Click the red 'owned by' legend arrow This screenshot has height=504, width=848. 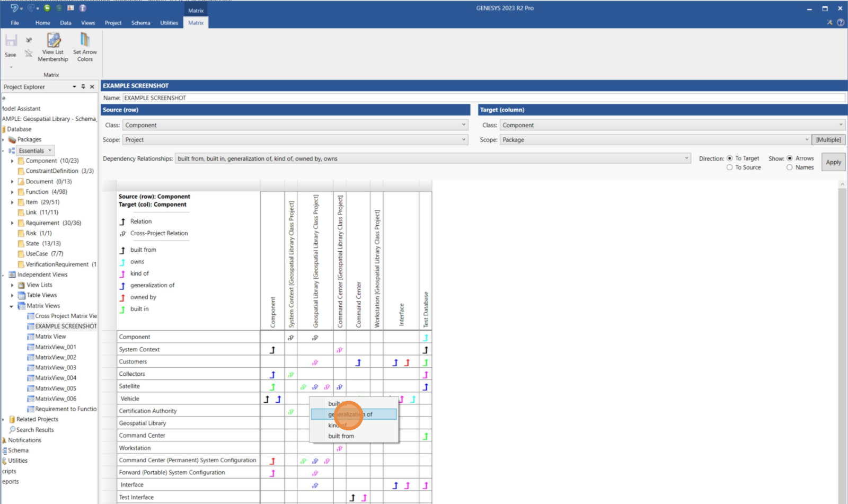click(122, 298)
